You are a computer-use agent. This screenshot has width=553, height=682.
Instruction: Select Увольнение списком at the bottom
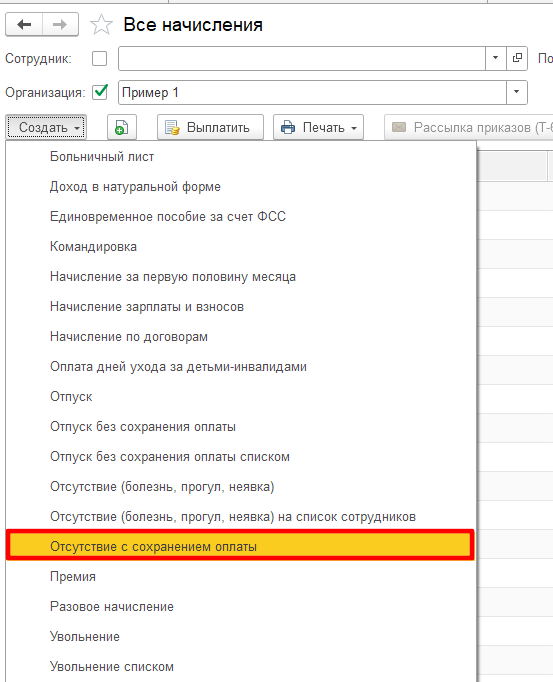241,667
